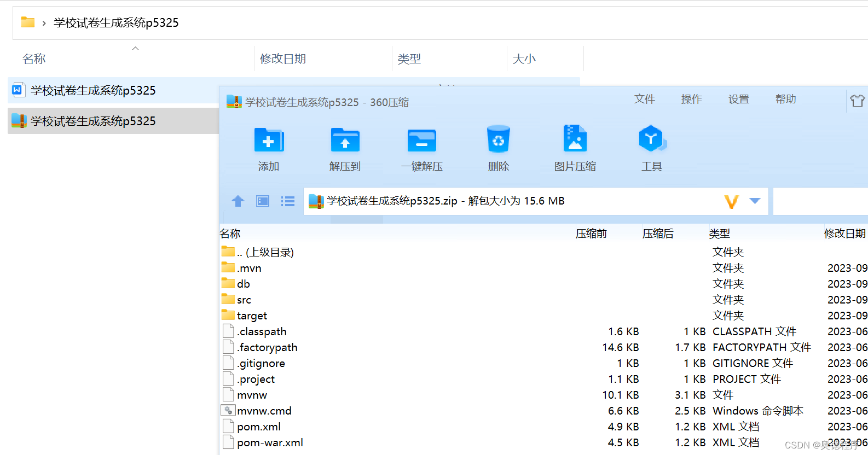
Task: Click the db folder icon in archive list
Action: 228,283
